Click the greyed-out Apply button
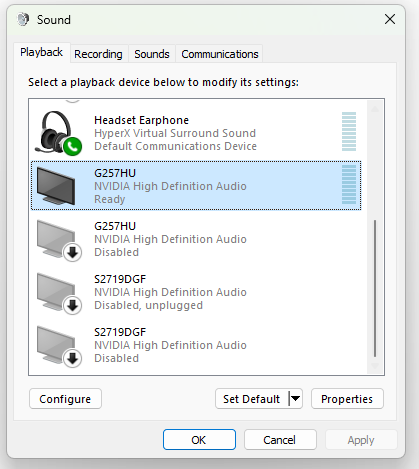The height and width of the screenshot is (469, 419). (361, 440)
